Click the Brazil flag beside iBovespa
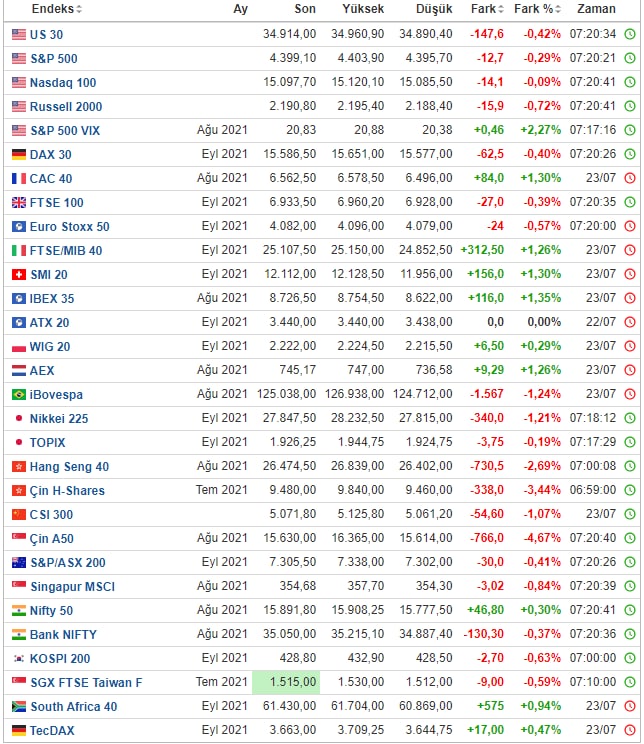The image size is (644, 744). 19,394
